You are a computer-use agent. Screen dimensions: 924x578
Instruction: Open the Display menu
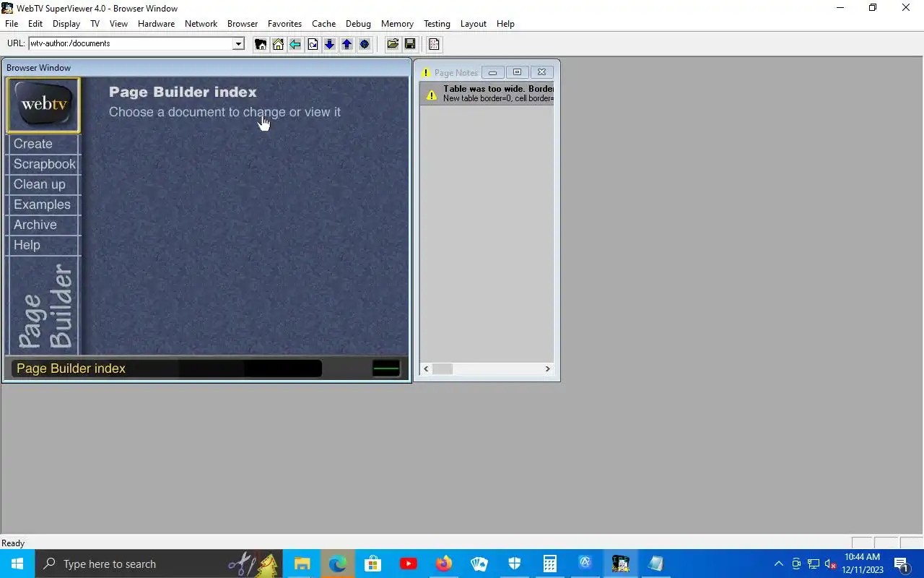tap(66, 24)
